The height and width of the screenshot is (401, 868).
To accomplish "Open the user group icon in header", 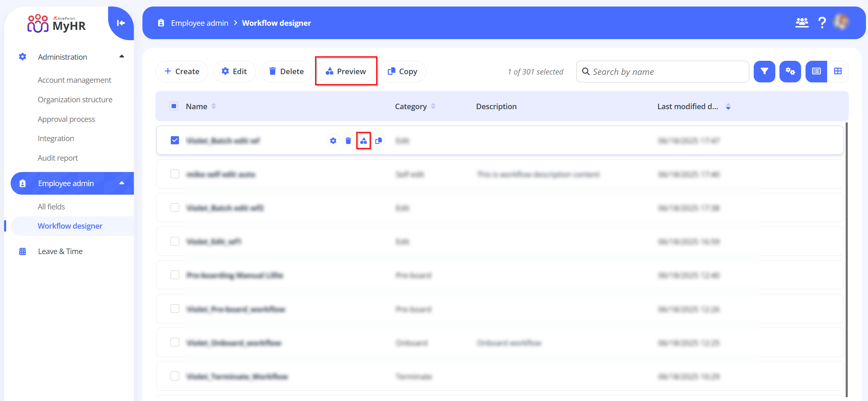I will 802,23.
